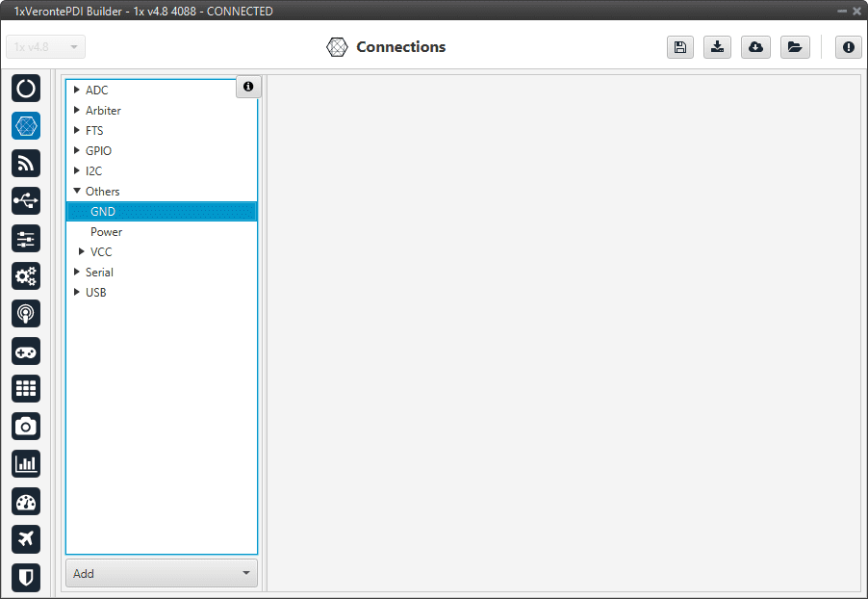The height and width of the screenshot is (599, 868).
Task: Open the gears configuration sidebar icon
Action: coord(26,276)
